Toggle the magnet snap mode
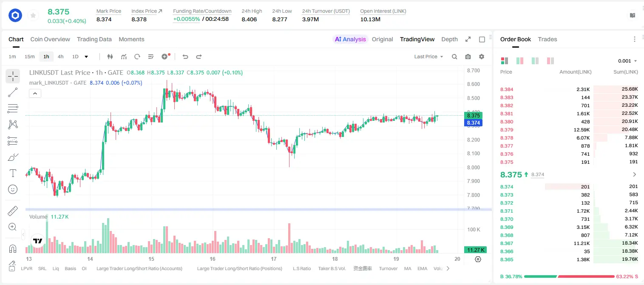644x285 pixels. (x=13, y=249)
